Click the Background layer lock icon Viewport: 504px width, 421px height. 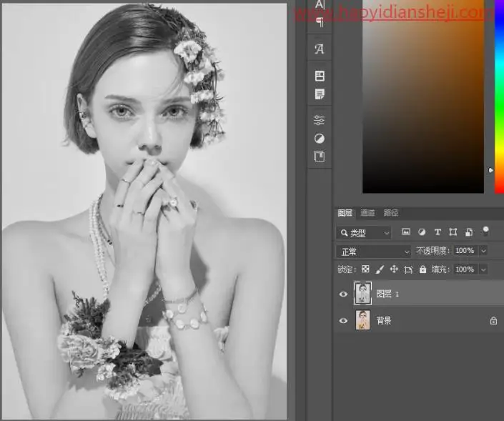click(493, 320)
